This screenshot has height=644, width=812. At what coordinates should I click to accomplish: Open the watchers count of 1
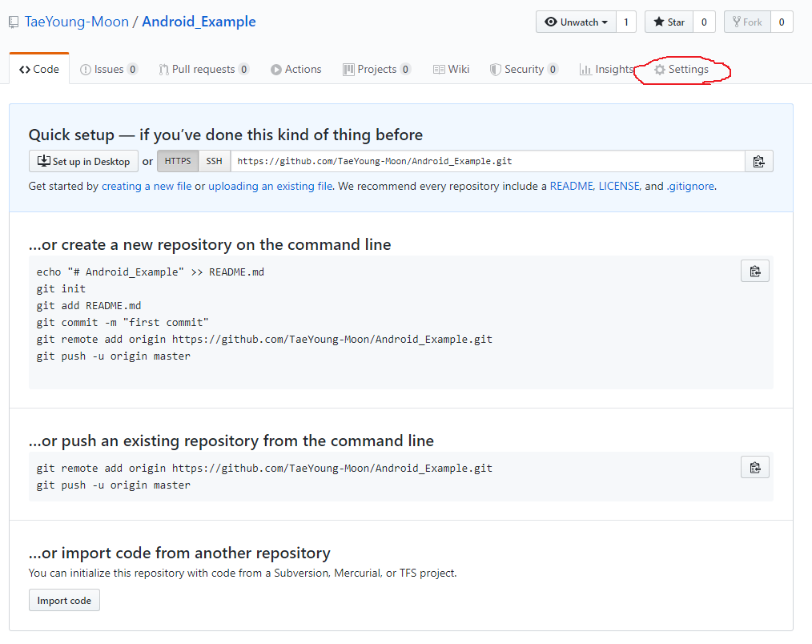[x=626, y=22]
